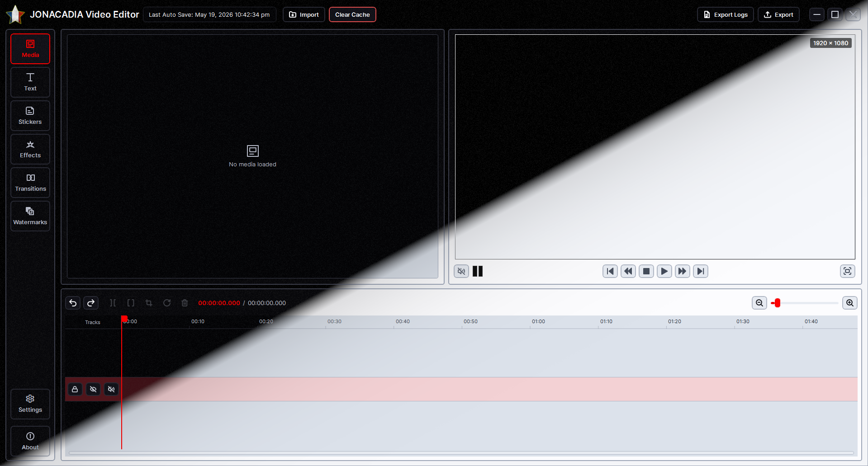The height and width of the screenshot is (466, 868).
Task: Click the trim brackets tool
Action: pos(131,303)
